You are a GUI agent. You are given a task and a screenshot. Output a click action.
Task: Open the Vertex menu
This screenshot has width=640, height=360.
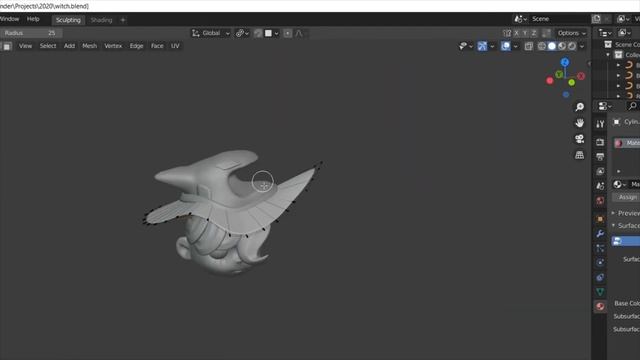[x=113, y=46]
